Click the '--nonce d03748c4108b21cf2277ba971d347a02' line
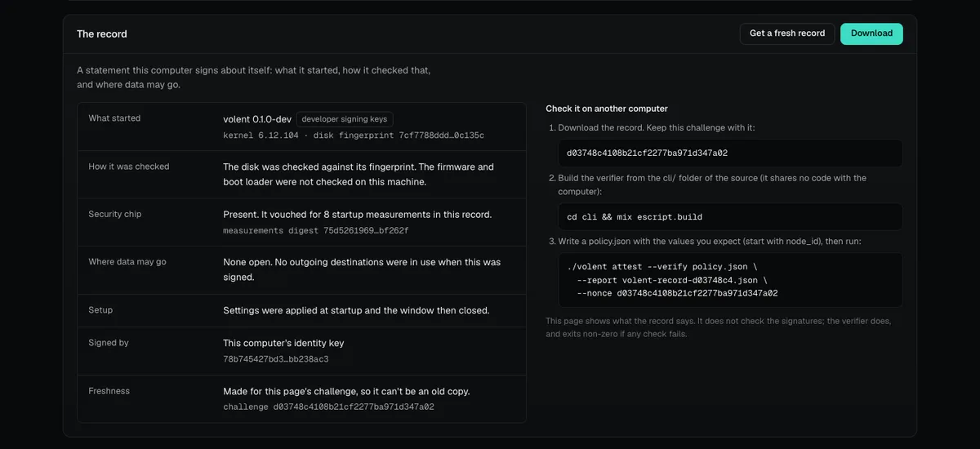 (x=677, y=293)
